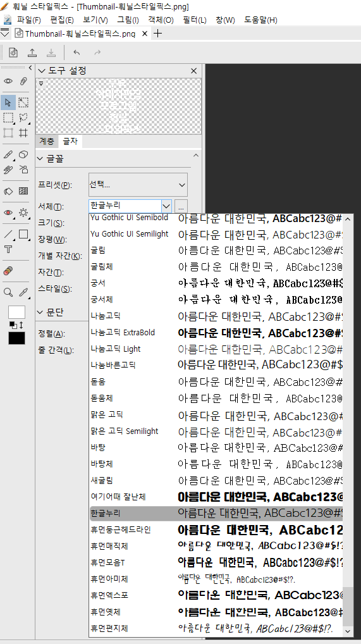
Task: Select the 맑은 고딕 Semilight font
Action: (x=216, y=431)
